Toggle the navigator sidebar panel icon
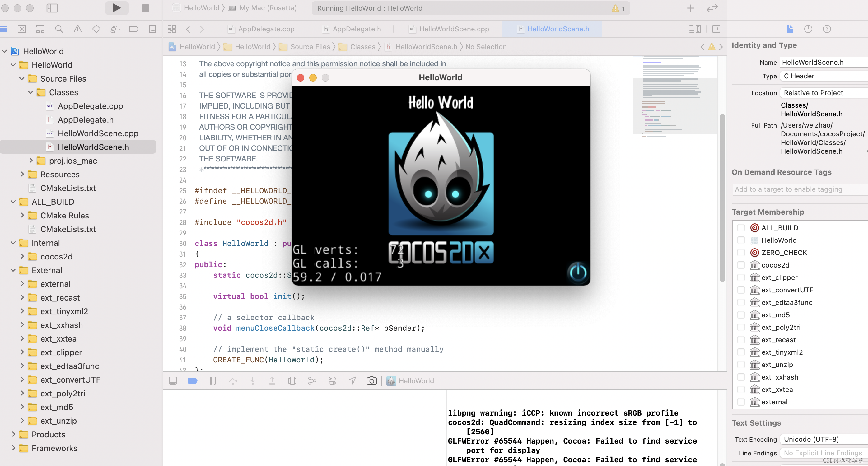Screen dimensions: 868x466 tap(52, 8)
